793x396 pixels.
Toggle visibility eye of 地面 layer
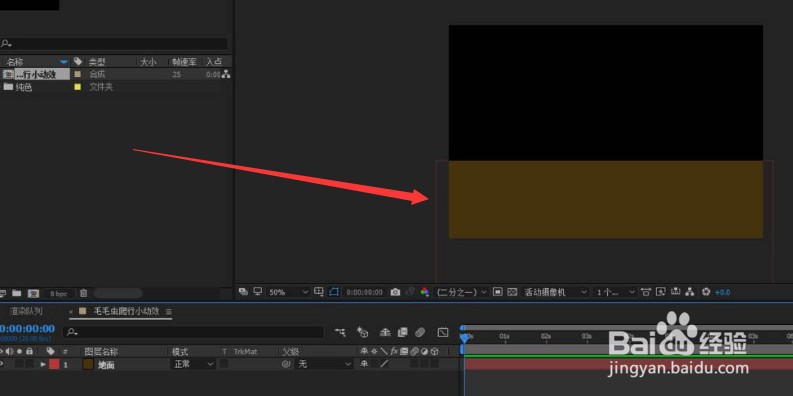click(2, 364)
